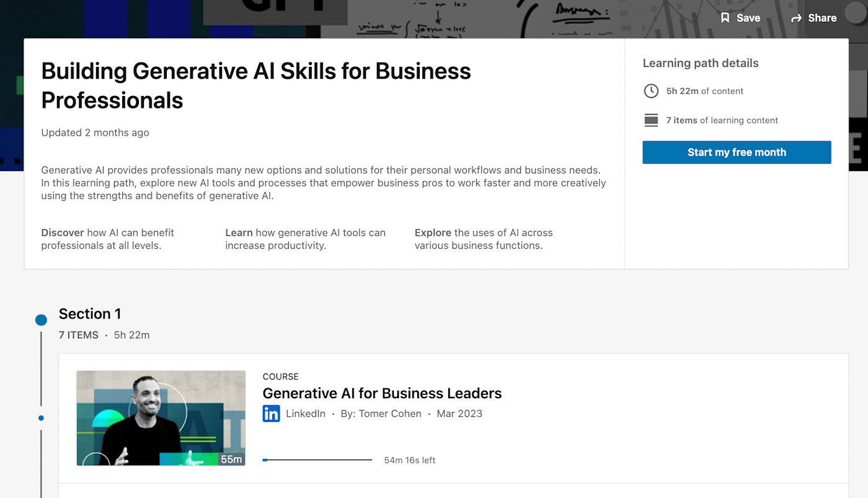868x498 pixels.
Task: Click the Learning path details heading
Action: click(x=701, y=63)
